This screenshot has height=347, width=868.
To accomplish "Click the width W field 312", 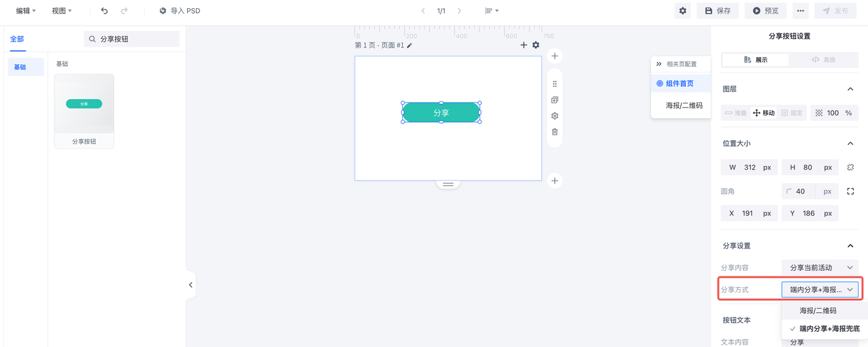I will [749, 167].
